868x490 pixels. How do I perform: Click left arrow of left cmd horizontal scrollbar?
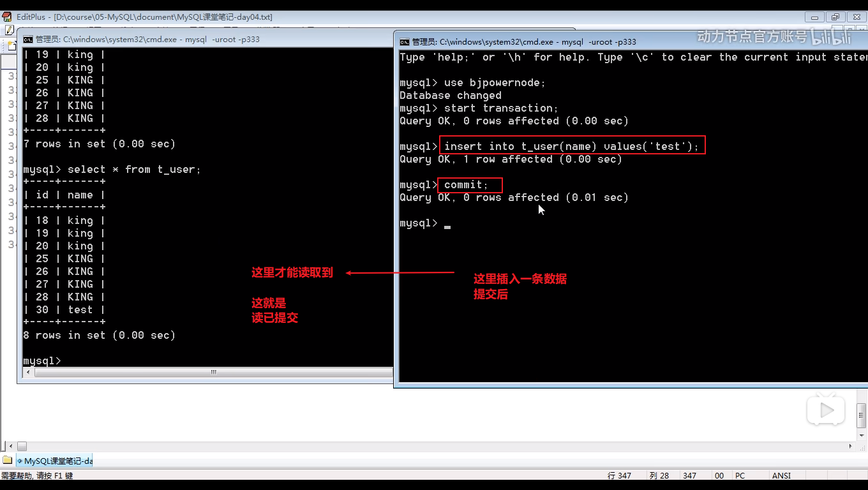click(x=27, y=373)
